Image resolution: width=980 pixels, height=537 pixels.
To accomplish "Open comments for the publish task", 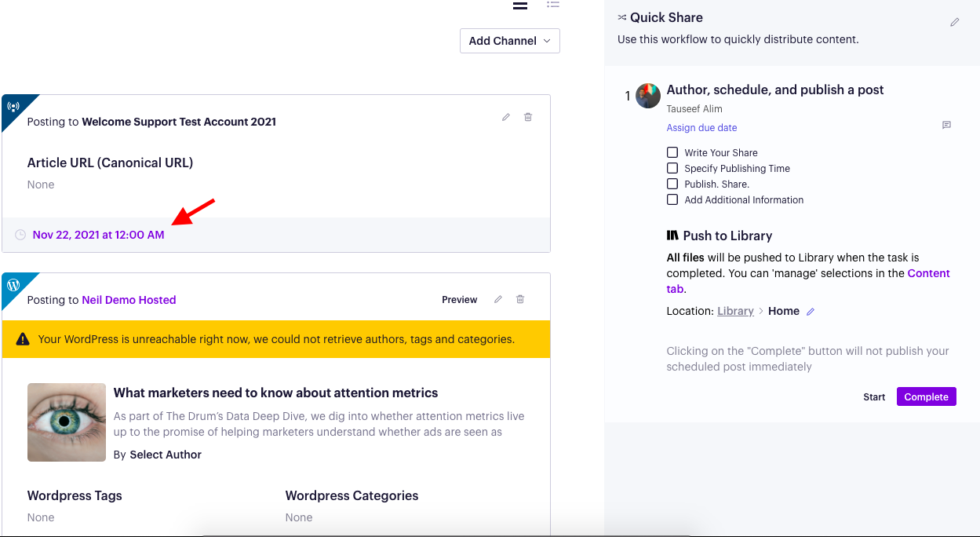I will tap(946, 126).
